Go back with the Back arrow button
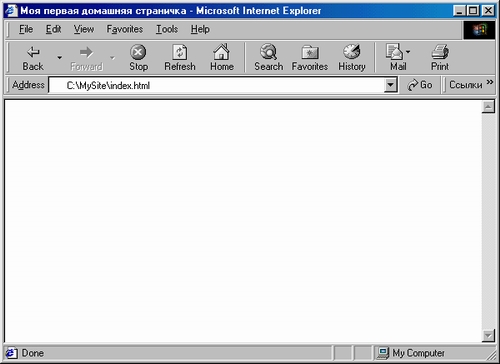The width and height of the screenshot is (500, 364). (33, 58)
